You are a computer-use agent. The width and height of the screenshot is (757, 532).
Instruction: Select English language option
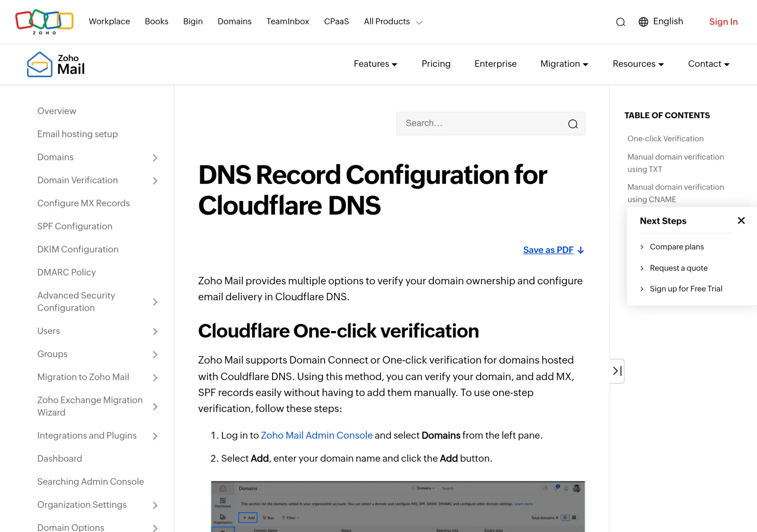coord(668,21)
